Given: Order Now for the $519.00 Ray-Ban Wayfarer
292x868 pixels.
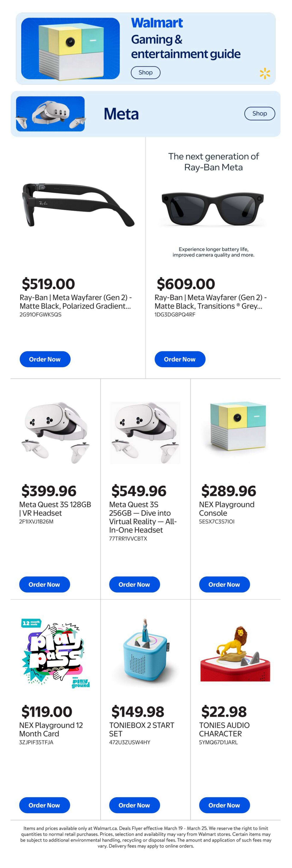Looking at the screenshot, I should (x=45, y=359).
